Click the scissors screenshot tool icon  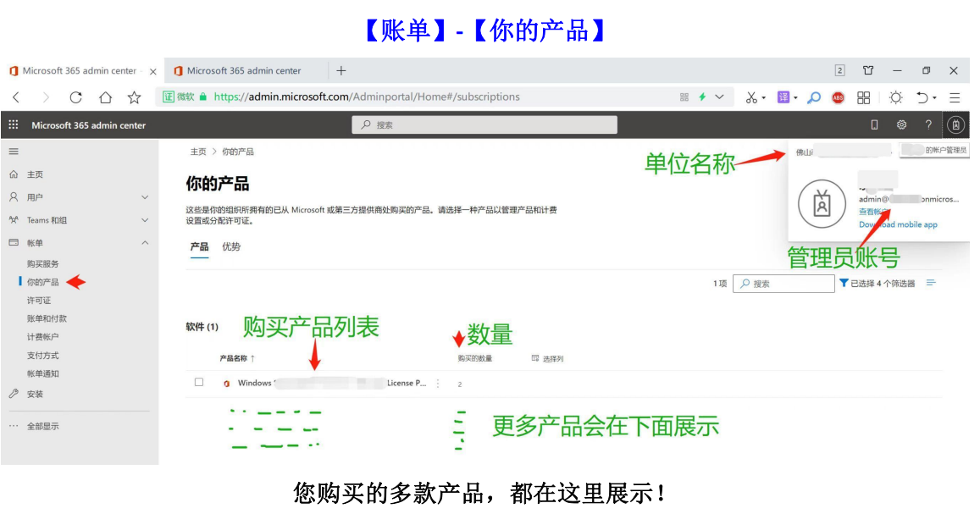click(x=750, y=97)
